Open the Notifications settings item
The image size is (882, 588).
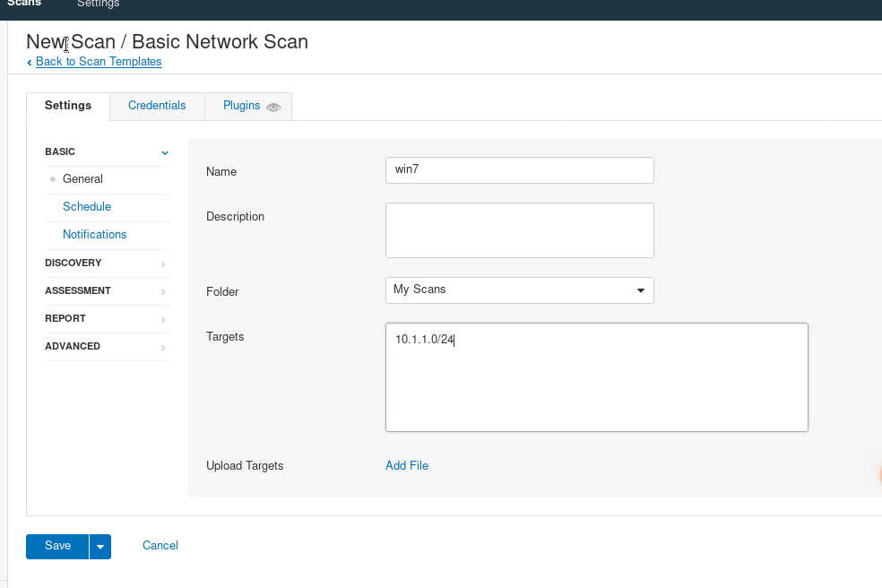95,235
